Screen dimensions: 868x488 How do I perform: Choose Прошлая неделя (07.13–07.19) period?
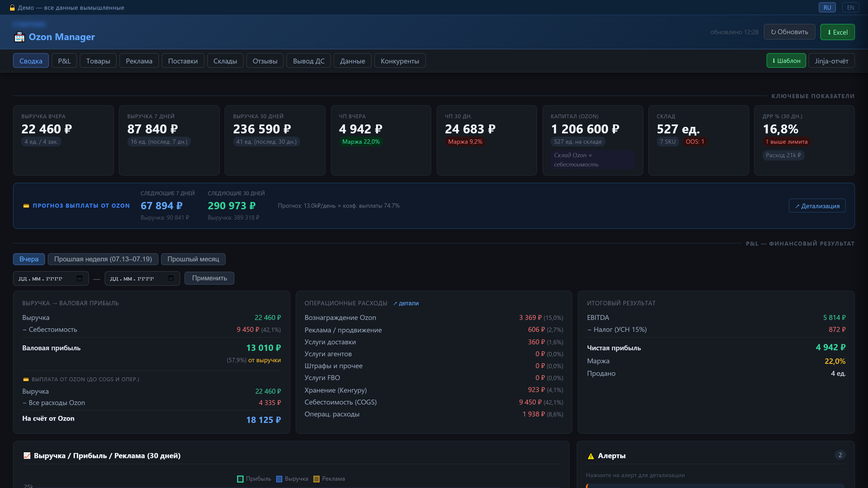[103, 259]
